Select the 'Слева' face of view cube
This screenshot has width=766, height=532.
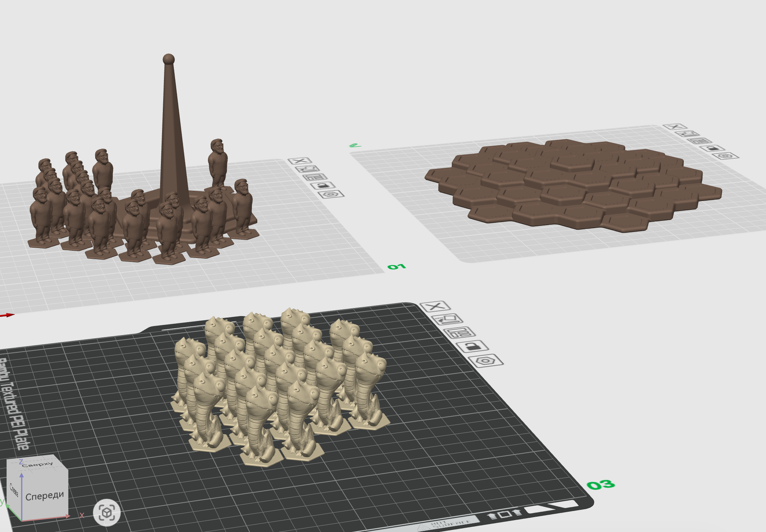pos(14,490)
